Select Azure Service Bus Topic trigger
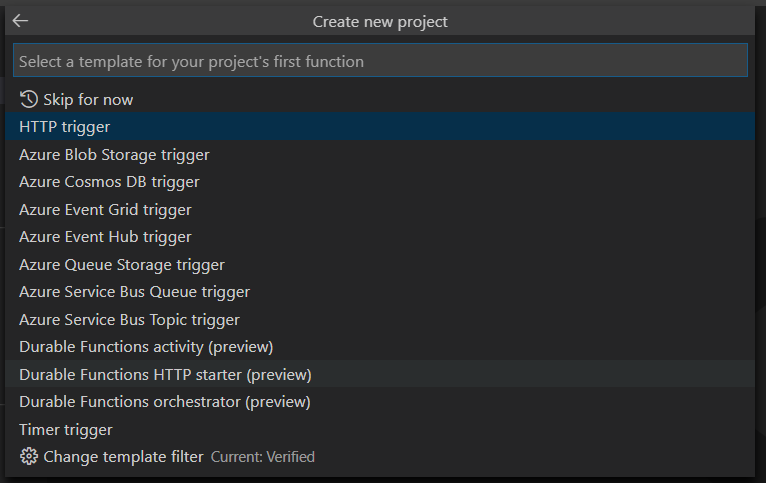This screenshot has height=483, width=766. click(x=129, y=320)
